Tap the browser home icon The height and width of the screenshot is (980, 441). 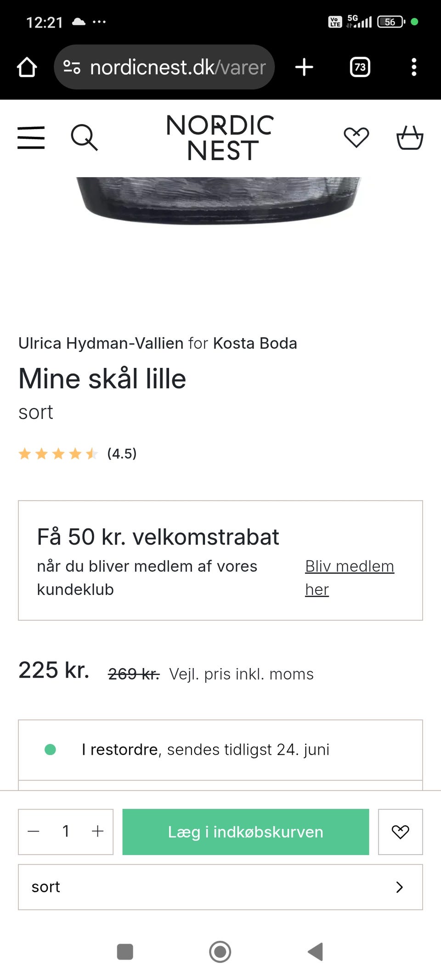click(27, 67)
